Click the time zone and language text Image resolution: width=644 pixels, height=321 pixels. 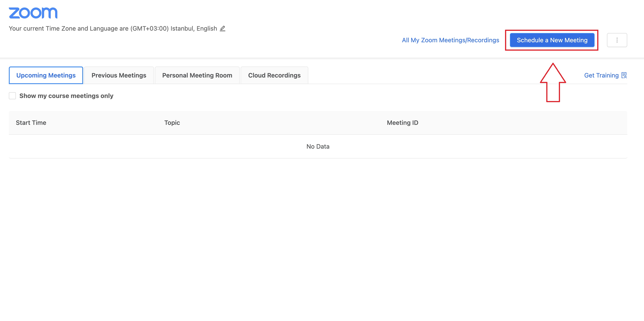pyautogui.click(x=113, y=28)
